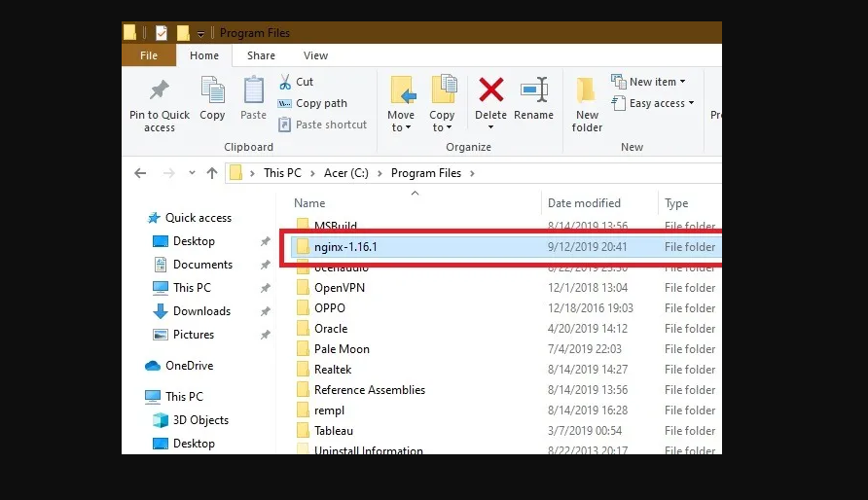Open Recent locations dropdown arrow
The image size is (868, 500).
coord(192,173)
